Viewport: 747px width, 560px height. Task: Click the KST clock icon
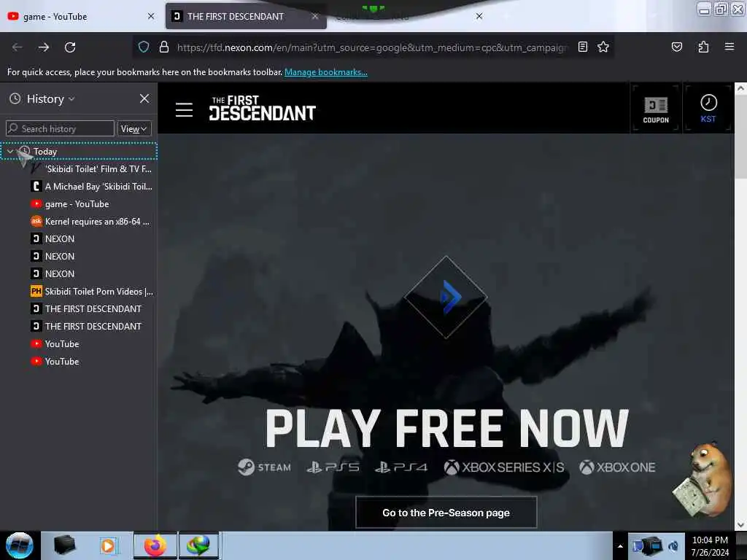pyautogui.click(x=708, y=109)
